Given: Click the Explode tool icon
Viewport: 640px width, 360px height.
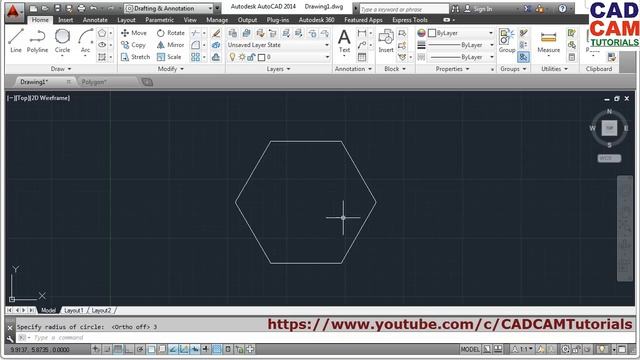Looking at the screenshot, I should (216, 45).
